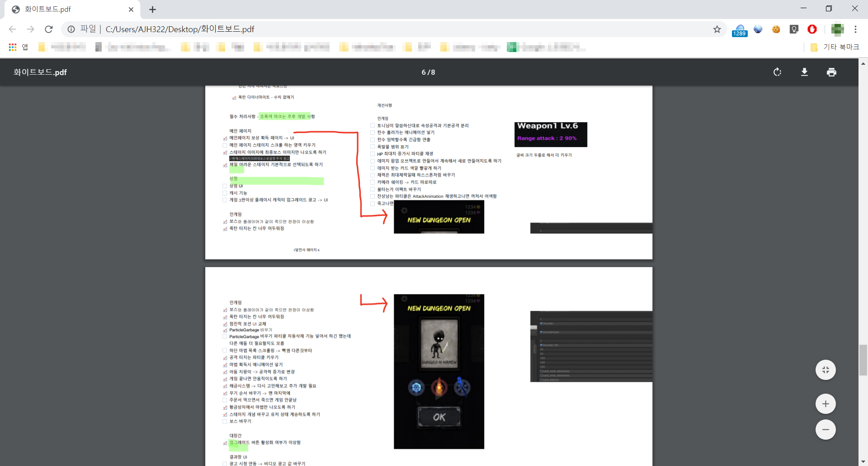The width and height of the screenshot is (868, 466).
Task: Click the 화이트보드.pdf title in PDF toolbar
Action: click(40, 72)
